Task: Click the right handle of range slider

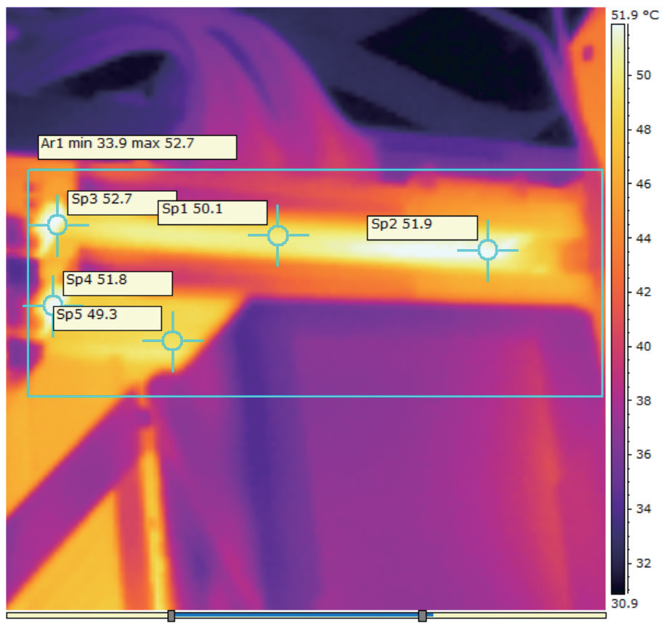Action: point(422,616)
